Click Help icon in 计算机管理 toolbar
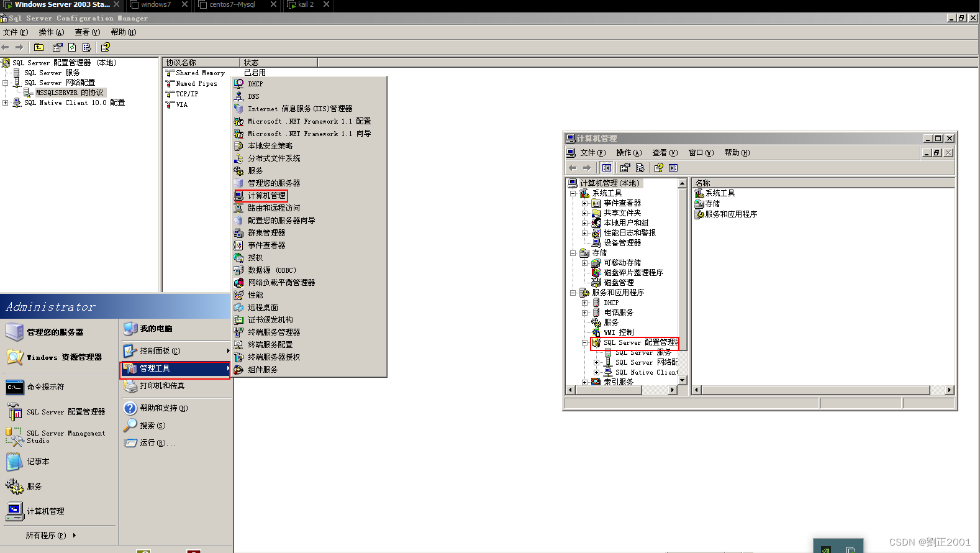 coord(659,168)
